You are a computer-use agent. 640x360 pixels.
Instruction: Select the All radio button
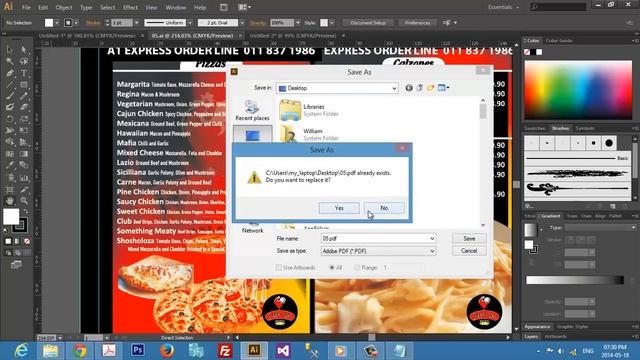pyautogui.click(x=332, y=267)
